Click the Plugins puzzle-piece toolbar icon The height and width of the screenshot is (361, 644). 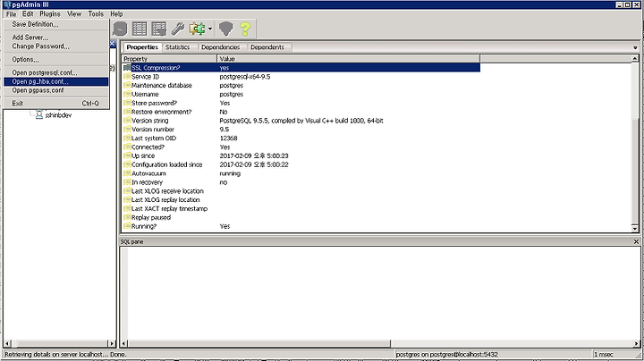pos(198,29)
